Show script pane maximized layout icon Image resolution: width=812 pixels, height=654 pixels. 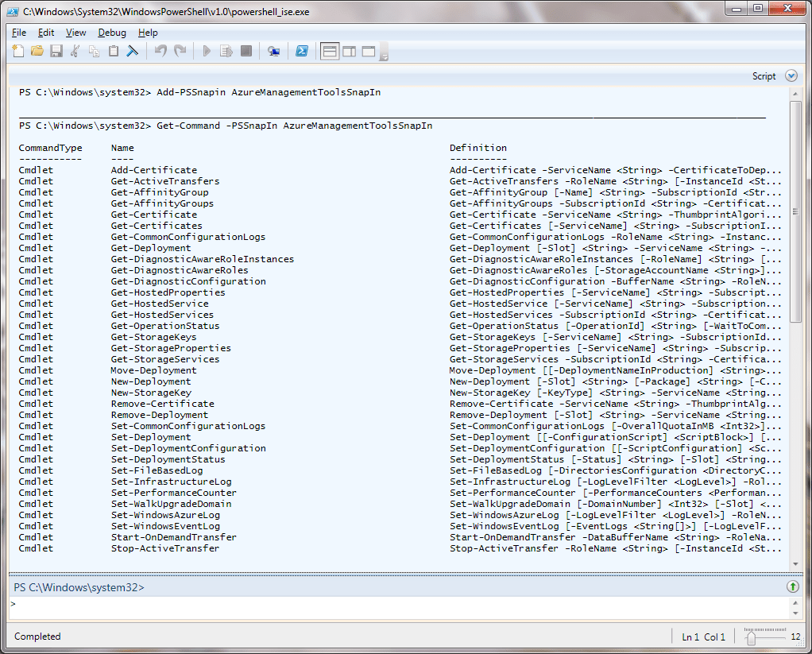tap(368, 51)
